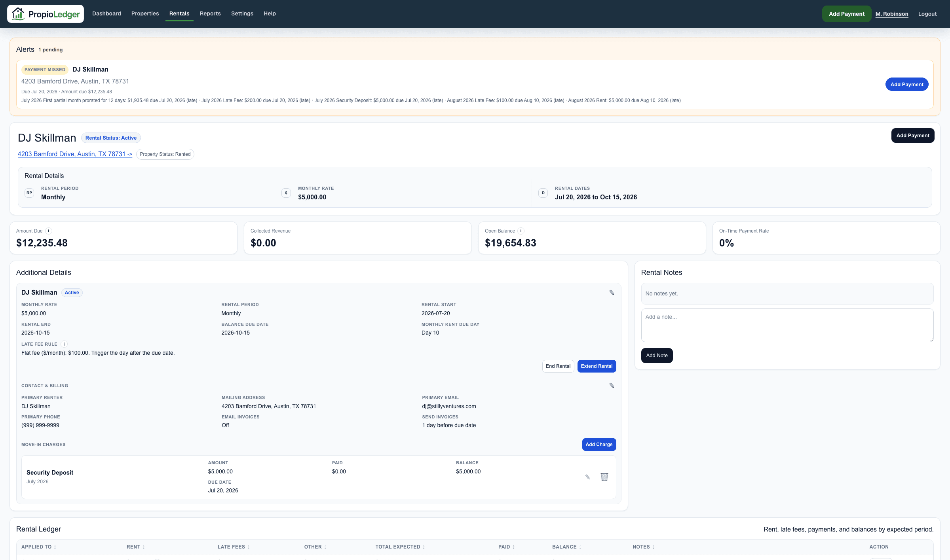Sort ledger by Applied To
950x560 pixels.
[39, 547]
